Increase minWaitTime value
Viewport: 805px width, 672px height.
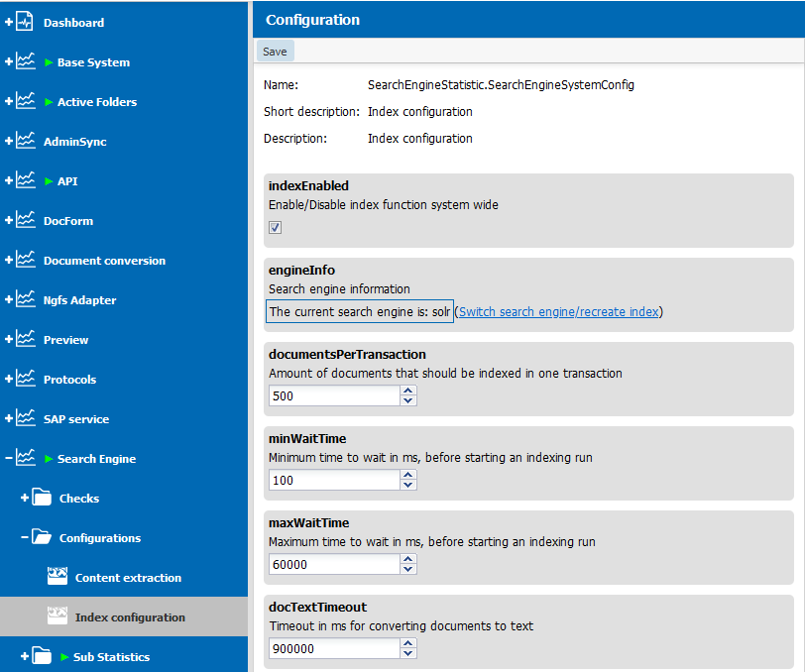[x=408, y=476]
